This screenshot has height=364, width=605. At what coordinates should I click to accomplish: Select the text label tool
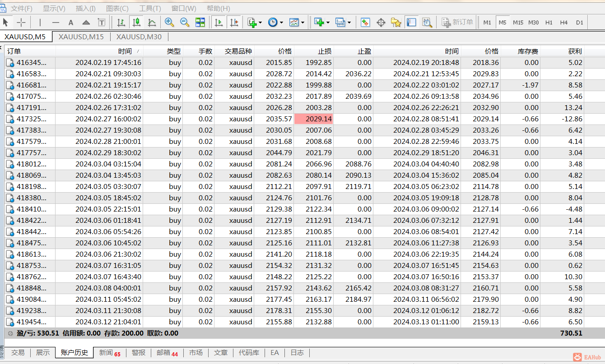coord(71,22)
